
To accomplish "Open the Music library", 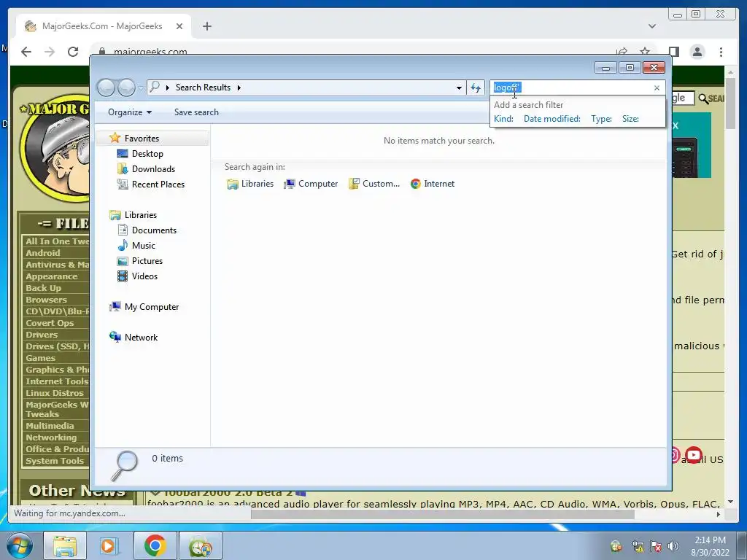I will [x=143, y=245].
